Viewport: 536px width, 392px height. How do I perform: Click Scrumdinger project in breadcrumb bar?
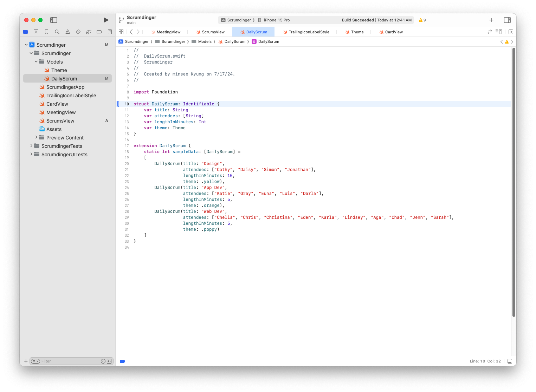pyautogui.click(x=134, y=41)
